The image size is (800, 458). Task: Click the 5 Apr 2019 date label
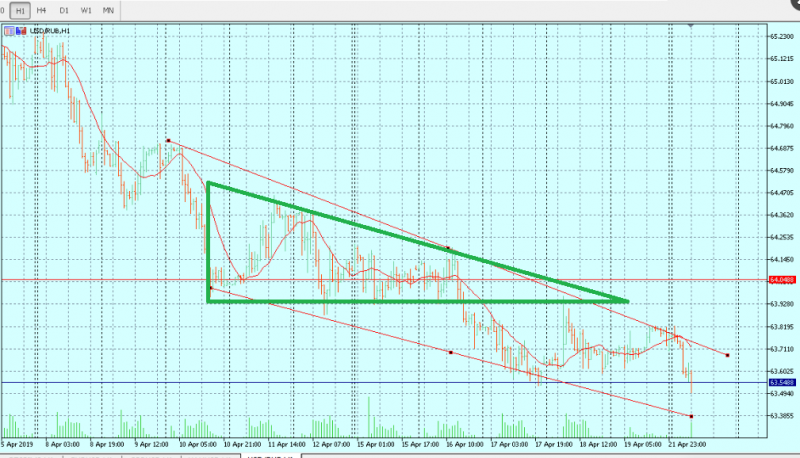pos(17,444)
